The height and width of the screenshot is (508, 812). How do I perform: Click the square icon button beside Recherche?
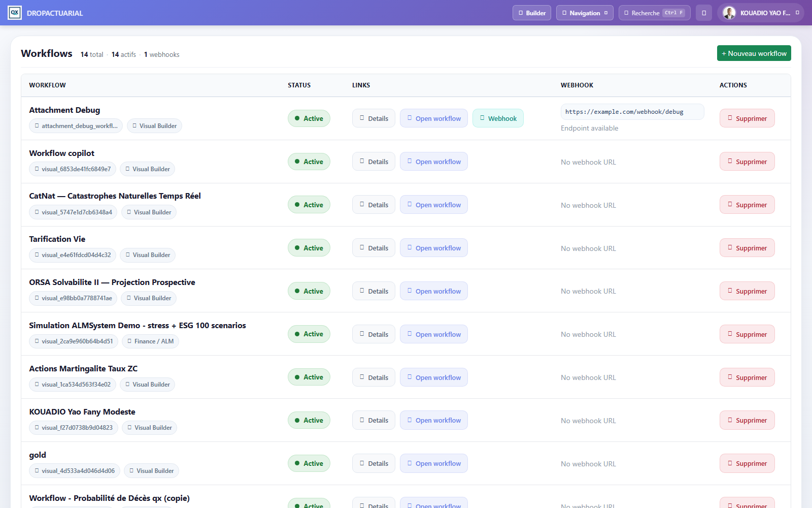pos(704,13)
